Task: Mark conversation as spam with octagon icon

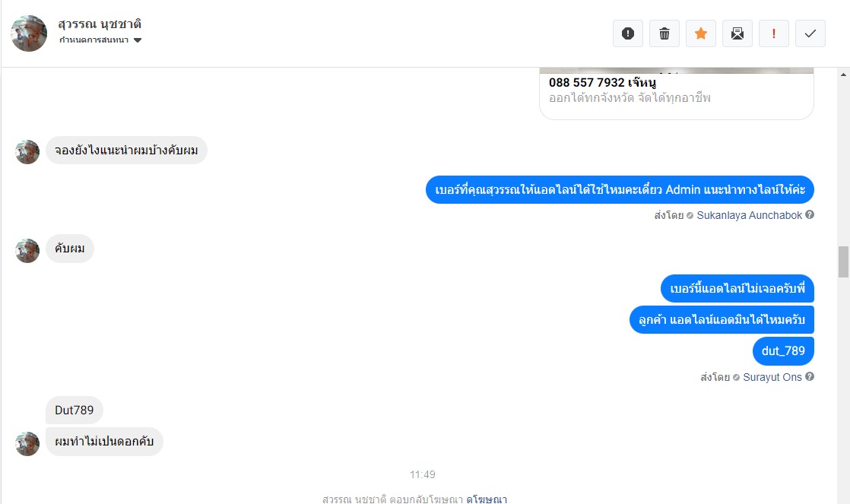Action: 628,33
